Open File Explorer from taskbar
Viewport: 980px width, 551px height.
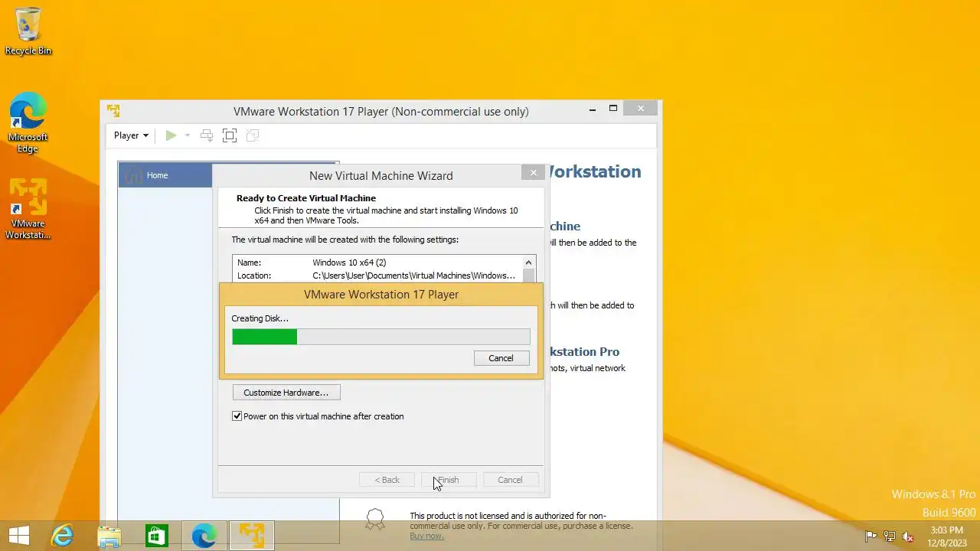point(109,536)
